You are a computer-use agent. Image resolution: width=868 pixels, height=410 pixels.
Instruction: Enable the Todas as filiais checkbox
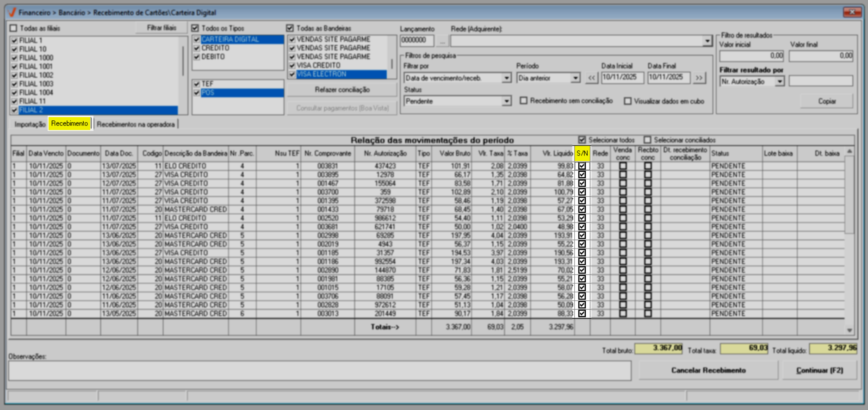point(13,28)
